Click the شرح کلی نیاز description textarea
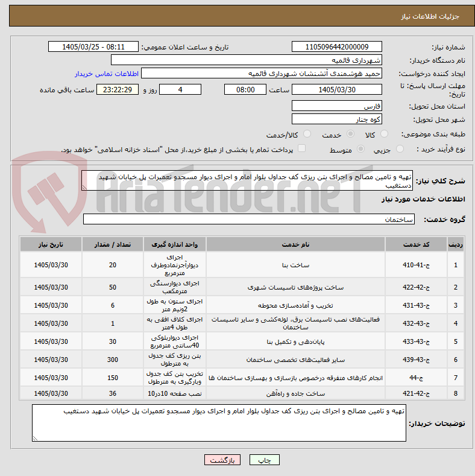 point(247,180)
